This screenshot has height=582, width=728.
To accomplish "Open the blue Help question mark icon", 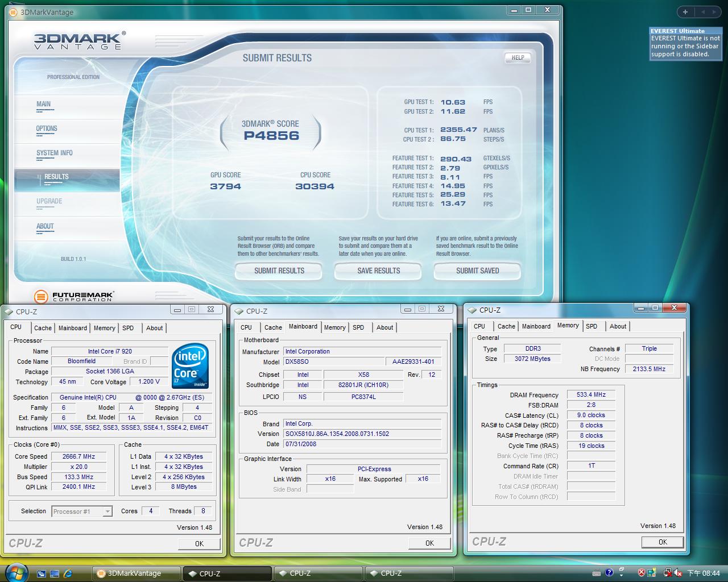I will click(609, 572).
